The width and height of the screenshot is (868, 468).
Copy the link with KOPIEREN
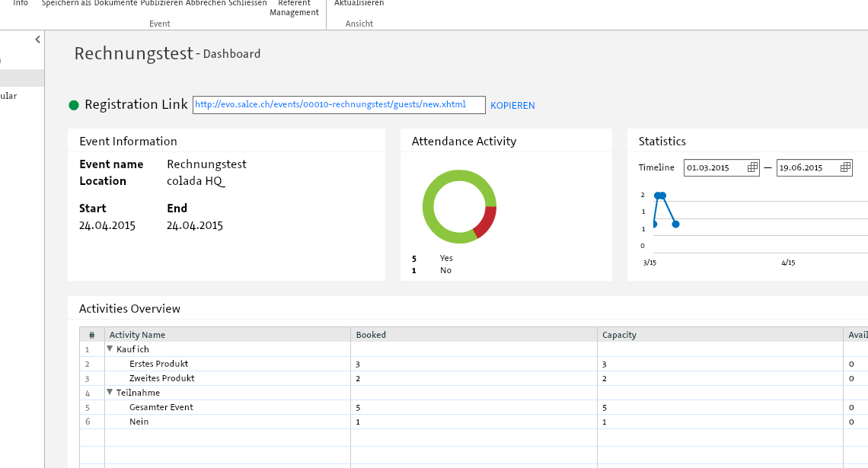(512, 106)
